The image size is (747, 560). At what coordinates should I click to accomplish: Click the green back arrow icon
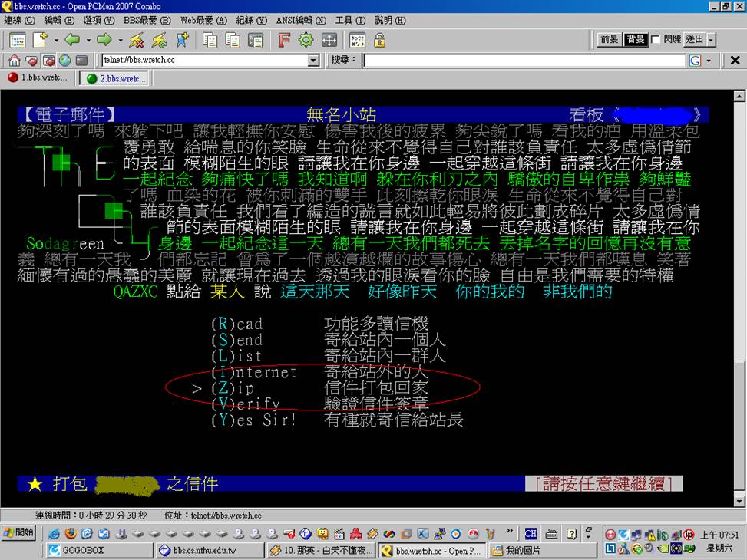click(71, 40)
